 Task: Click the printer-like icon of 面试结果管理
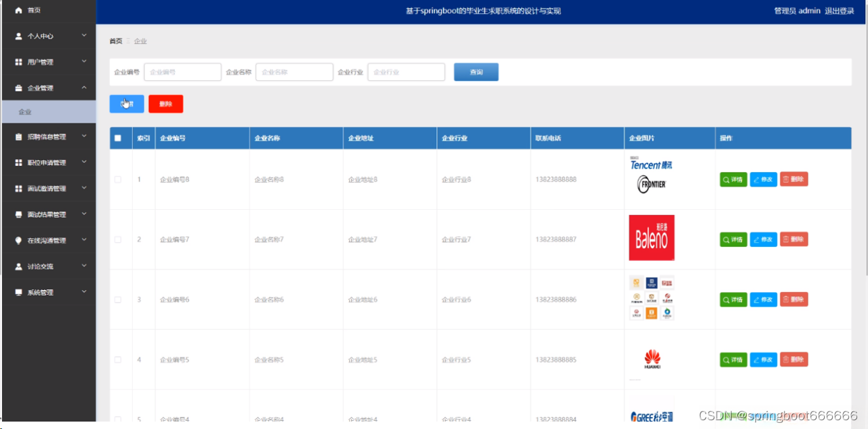(18, 214)
